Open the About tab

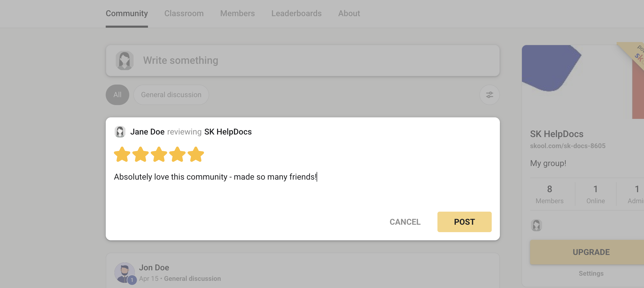pyautogui.click(x=349, y=13)
